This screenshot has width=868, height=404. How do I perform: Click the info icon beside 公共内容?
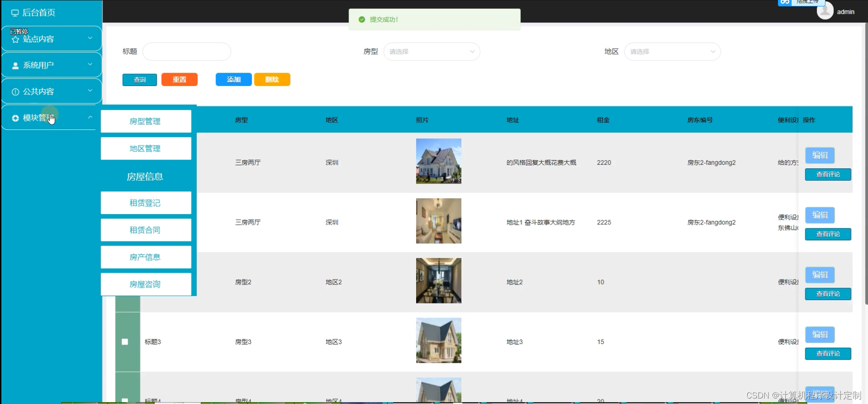(16, 92)
